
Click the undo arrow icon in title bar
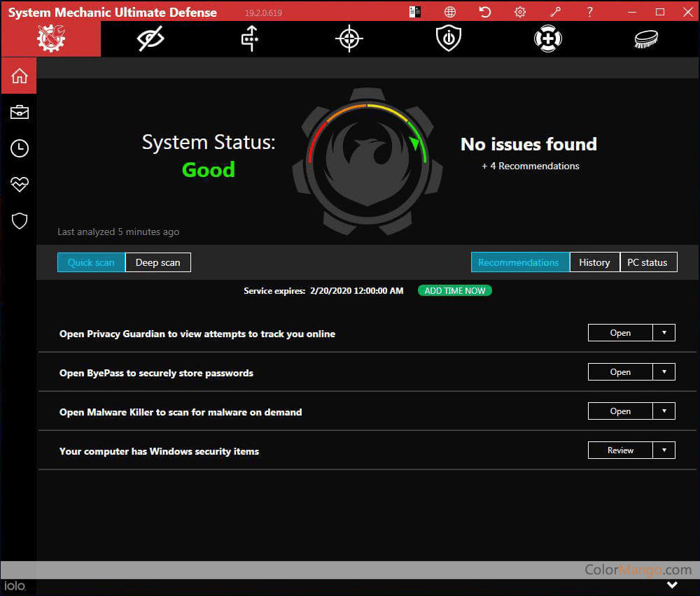tap(485, 12)
